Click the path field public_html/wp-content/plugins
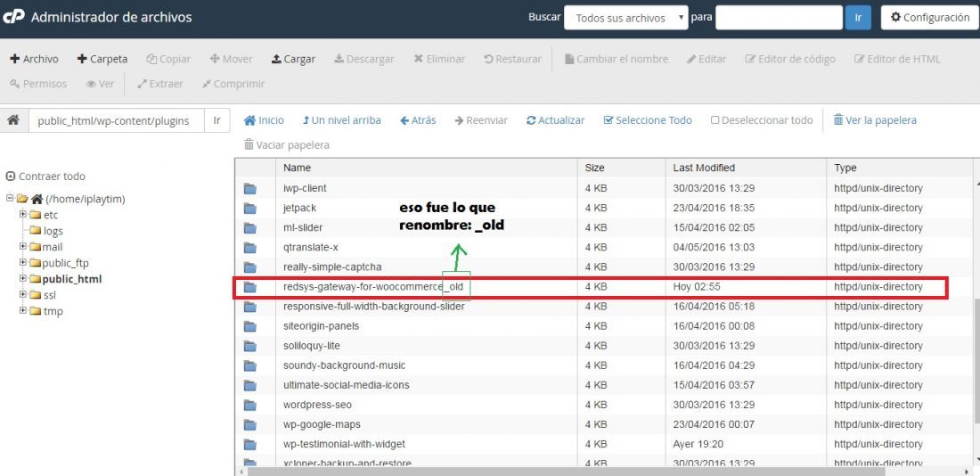 tap(116, 120)
